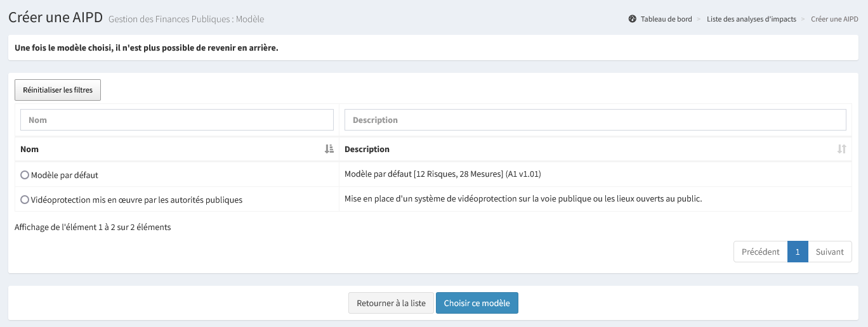
Task: Select the 'Modèle par défaut' radio button
Action: [25, 175]
